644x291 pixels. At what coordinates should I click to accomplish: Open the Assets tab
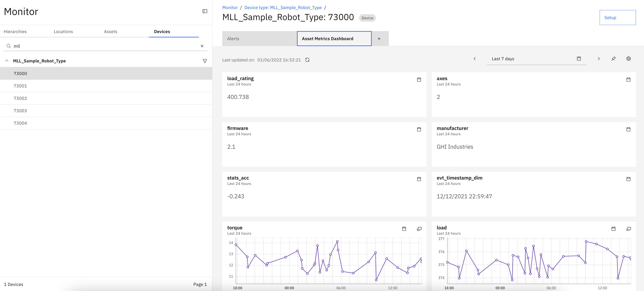tap(124, 32)
